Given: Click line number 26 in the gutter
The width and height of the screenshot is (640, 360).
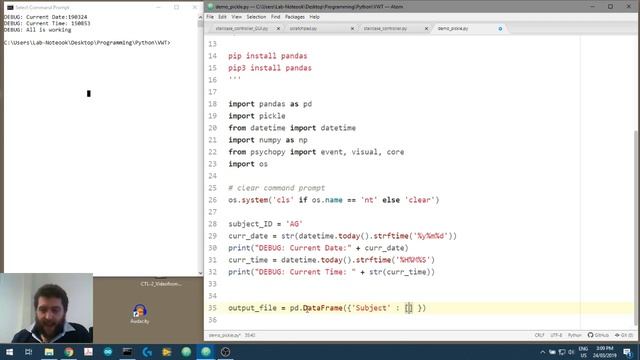Looking at the screenshot, I should pos(212,200).
